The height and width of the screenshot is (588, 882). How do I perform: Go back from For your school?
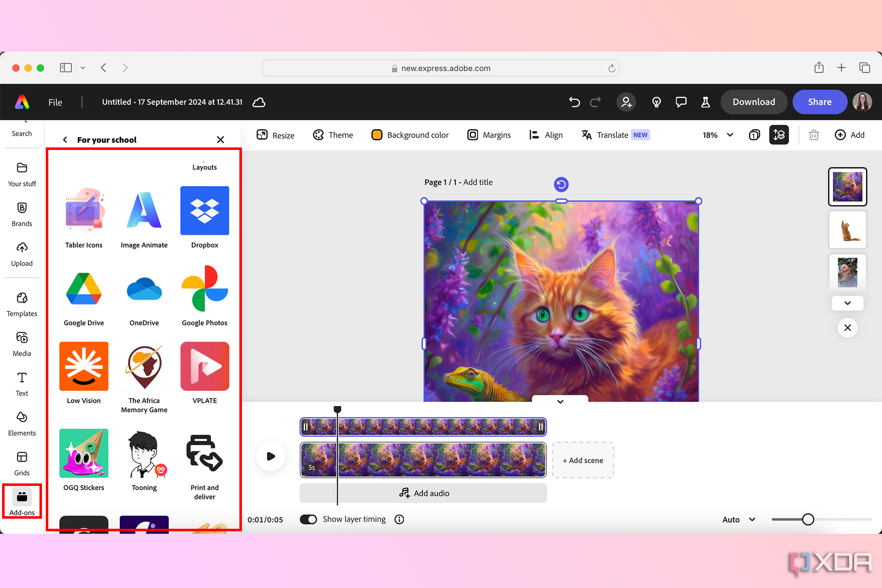click(65, 139)
